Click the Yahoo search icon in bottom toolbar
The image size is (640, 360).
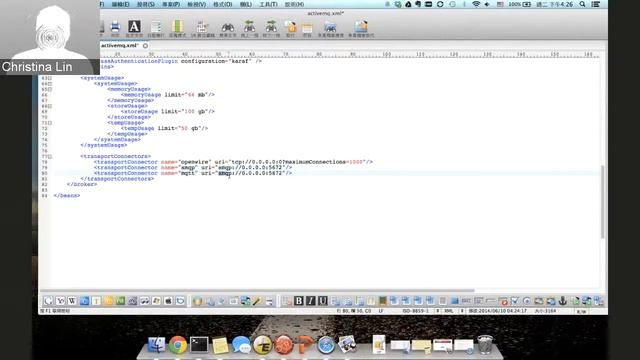(x=60, y=301)
